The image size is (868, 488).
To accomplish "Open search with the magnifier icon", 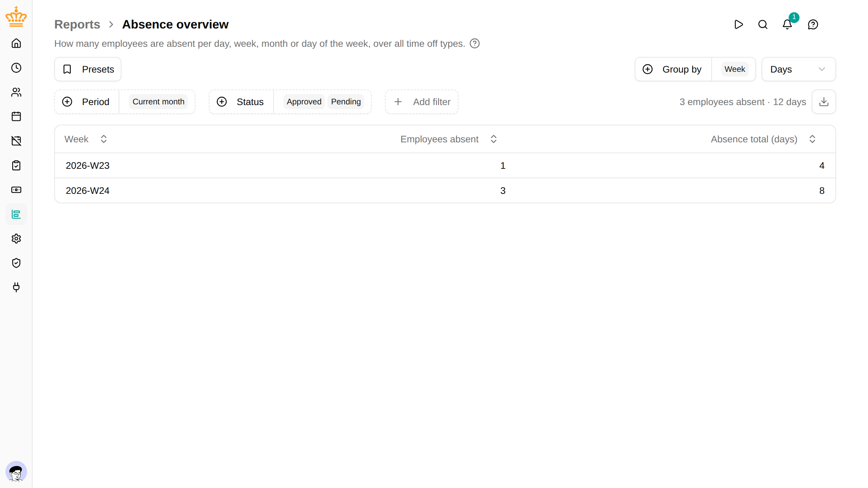I will pos(763,24).
